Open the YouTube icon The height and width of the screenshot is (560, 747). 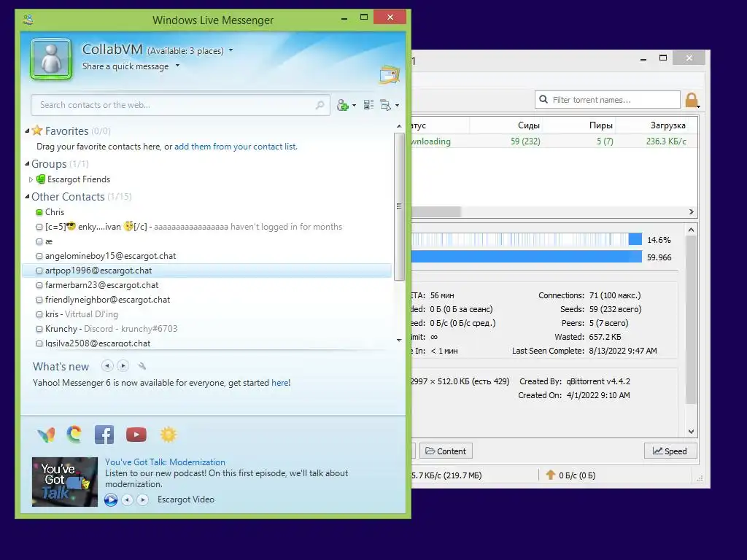(x=136, y=435)
